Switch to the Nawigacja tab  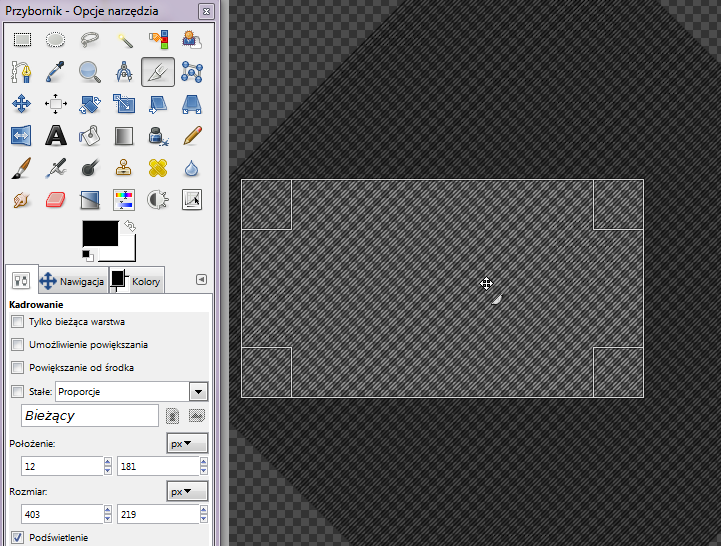(72, 282)
